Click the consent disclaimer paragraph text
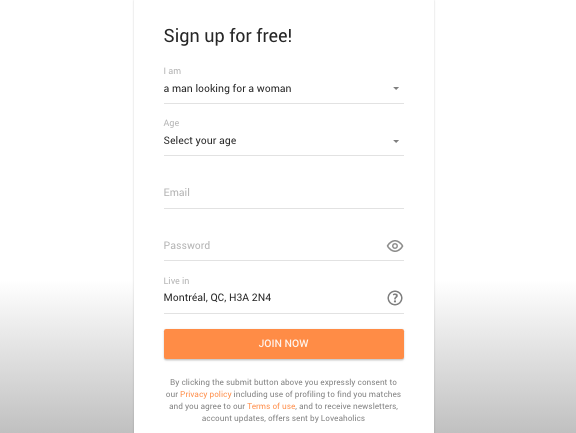576x433 pixels. [284, 400]
